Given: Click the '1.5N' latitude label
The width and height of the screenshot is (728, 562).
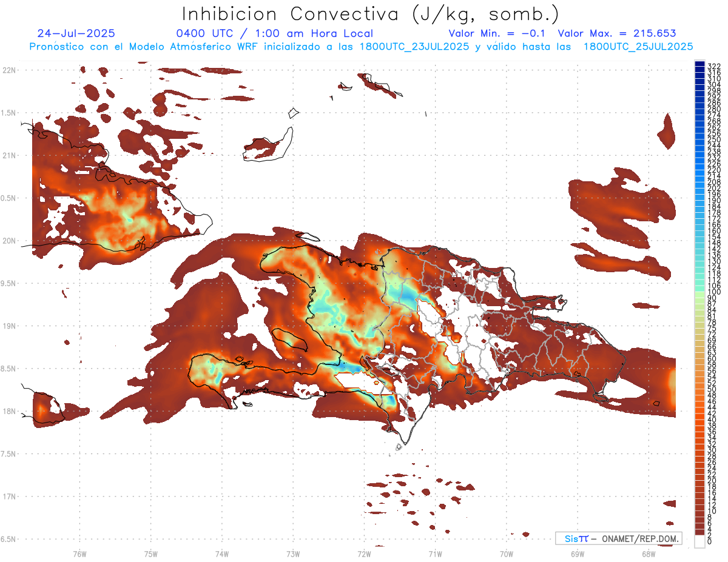Looking at the screenshot, I should (x=8, y=113).
